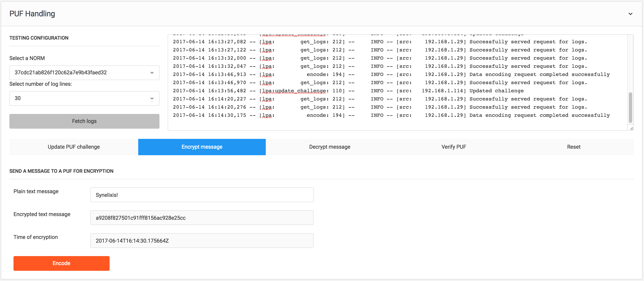Click the PUF Handling panel title
The width and height of the screenshot is (644, 281).
(x=32, y=14)
